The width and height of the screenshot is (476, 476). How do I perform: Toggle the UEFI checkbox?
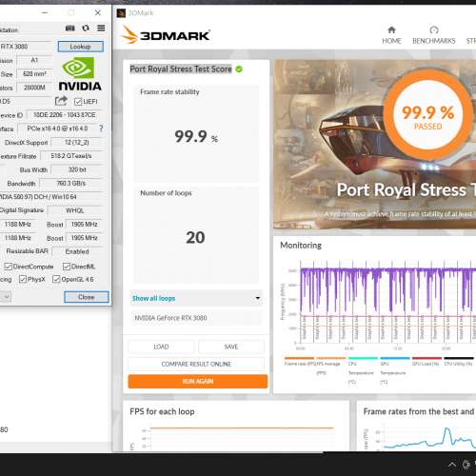click(x=78, y=102)
